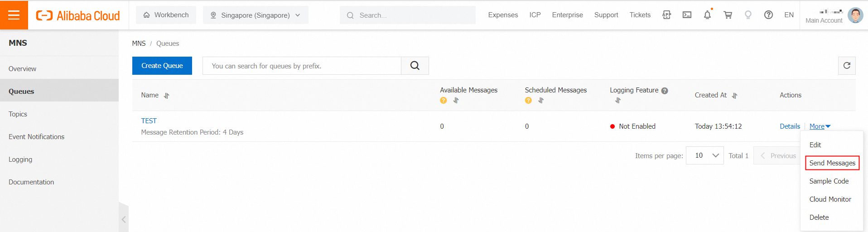Open the Main Account avatar menu
Screen dimensions: 868x232
click(855, 15)
